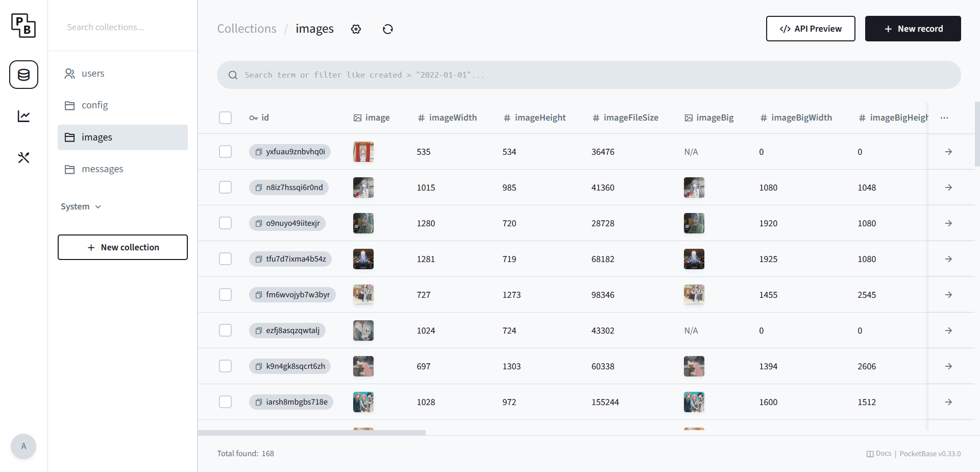Open the admin avatar menu
Screen dimensions: 980x472
coord(23,446)
